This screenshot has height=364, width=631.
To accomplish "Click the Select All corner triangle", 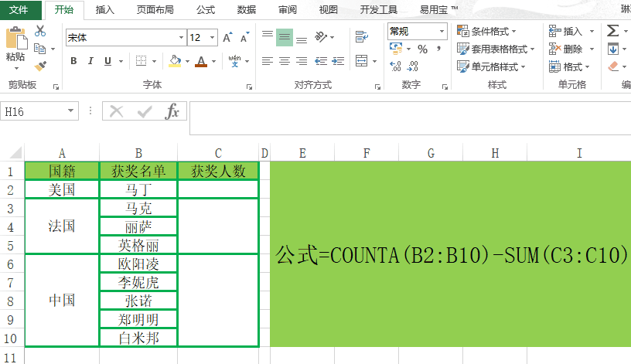I will pos(15,152).
